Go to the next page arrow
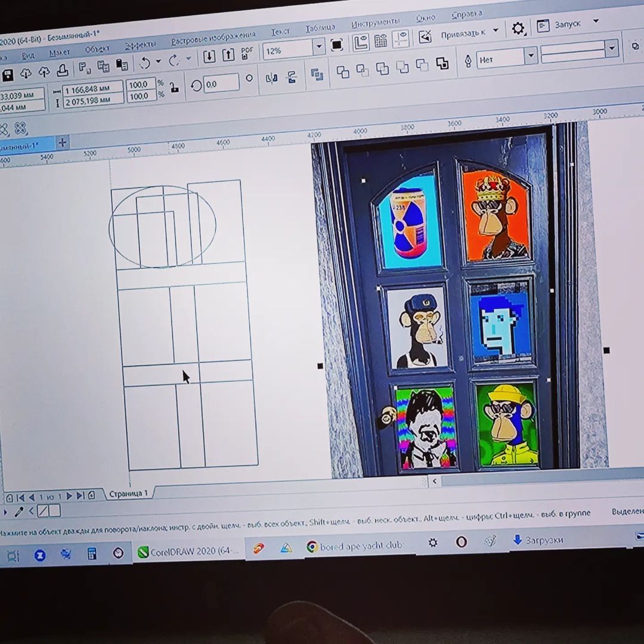The height and width of the screenshot is (644, 644). point(69,496)
